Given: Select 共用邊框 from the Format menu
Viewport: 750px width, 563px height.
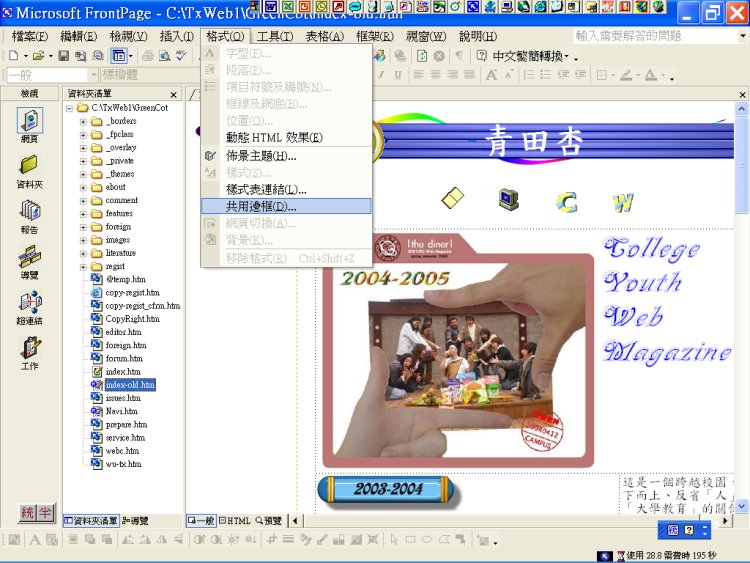Looking at the screenshot, I should pos(260,206).
